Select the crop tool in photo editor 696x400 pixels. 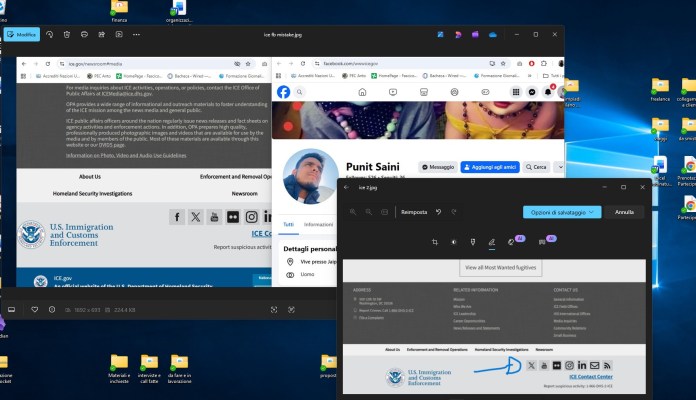tap(435, 242)
